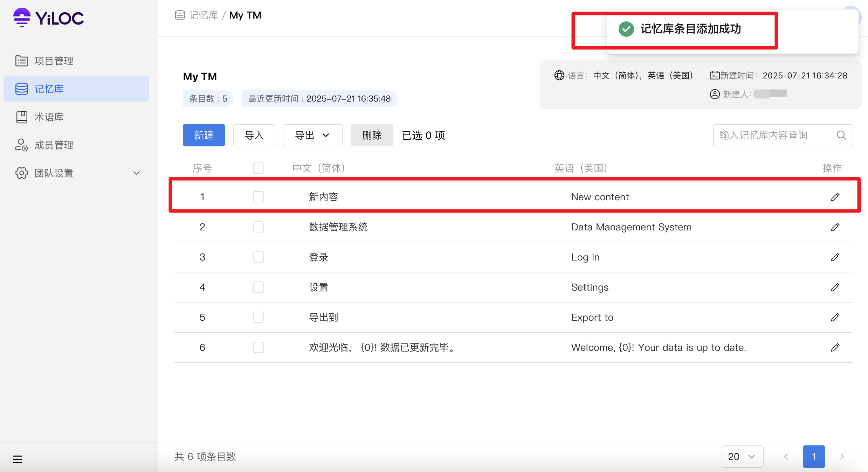Click the 记忆库条目添加成功 notification

click(x=733, y=31)
